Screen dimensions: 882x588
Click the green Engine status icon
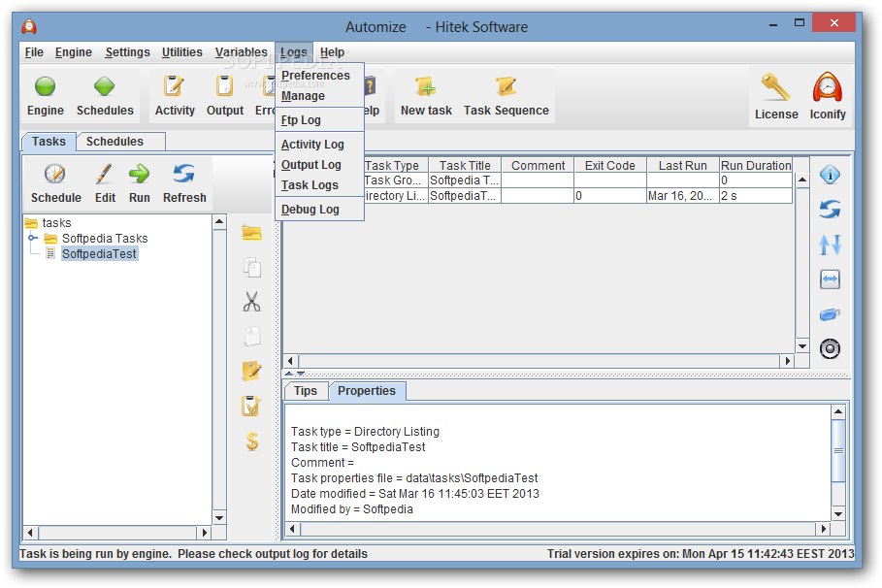tap(45, 86)
